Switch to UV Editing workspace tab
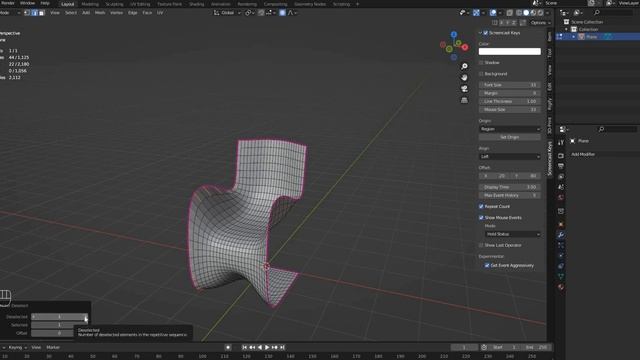Viewport: 640px width, 360px height. point(140,4)
